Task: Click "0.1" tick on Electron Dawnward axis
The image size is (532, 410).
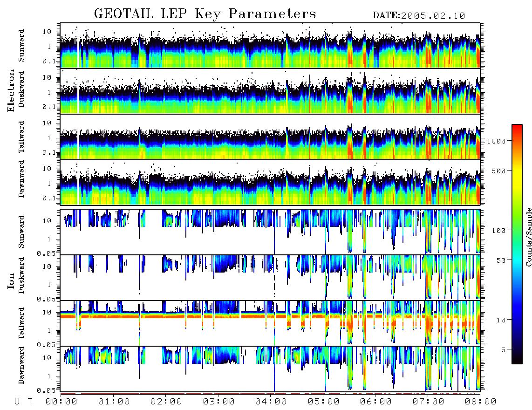Action: (x=49, y=198)
